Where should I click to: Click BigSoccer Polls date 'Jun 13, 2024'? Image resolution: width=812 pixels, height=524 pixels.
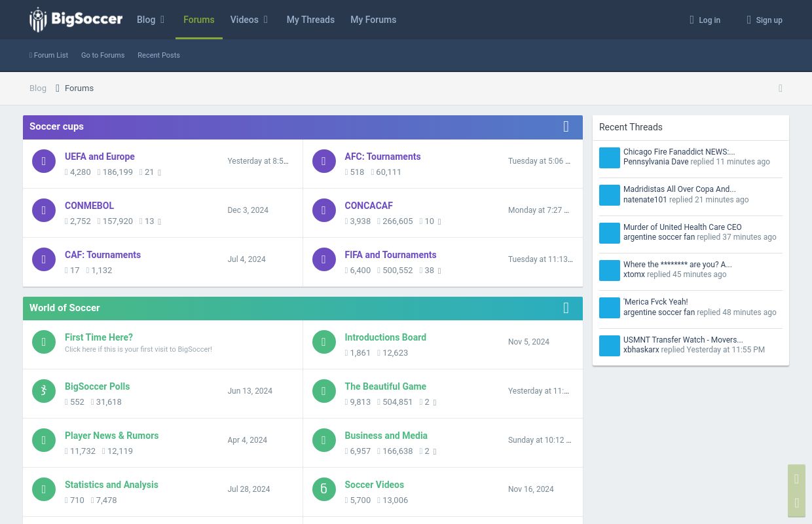(x=250, y=391)
